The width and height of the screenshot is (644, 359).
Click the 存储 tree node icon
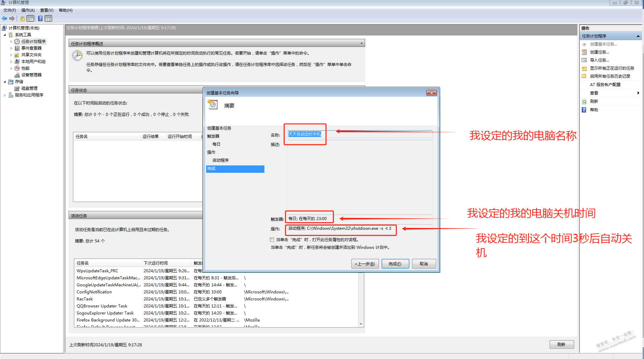point(11,82)
